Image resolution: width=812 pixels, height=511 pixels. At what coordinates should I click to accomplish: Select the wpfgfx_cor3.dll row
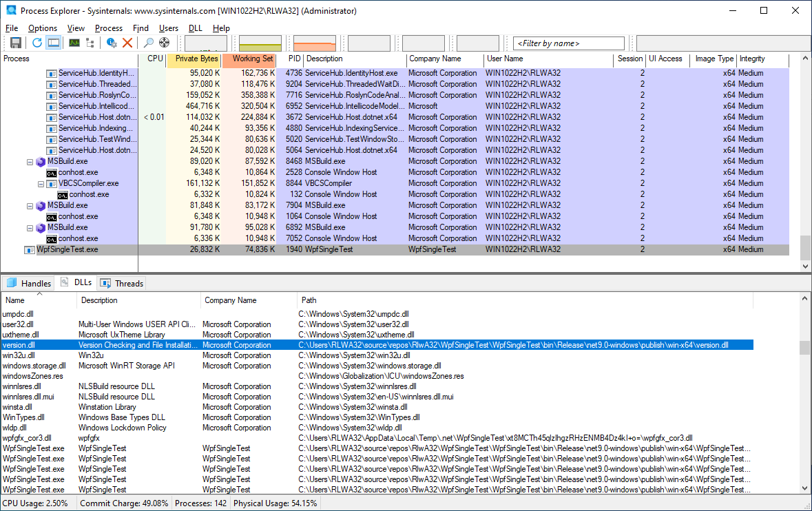coord(377,438)
